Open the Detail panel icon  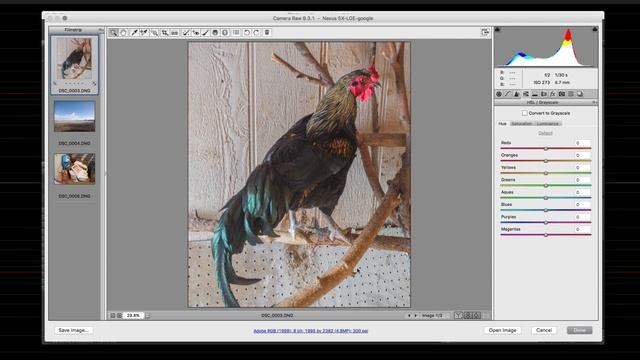click(517, 94)
